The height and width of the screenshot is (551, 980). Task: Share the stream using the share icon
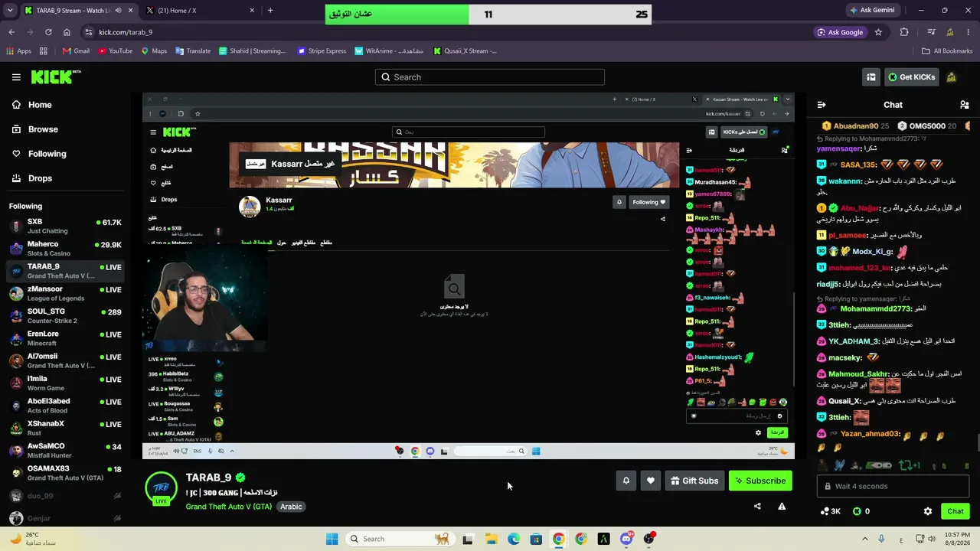coord(757,506)
